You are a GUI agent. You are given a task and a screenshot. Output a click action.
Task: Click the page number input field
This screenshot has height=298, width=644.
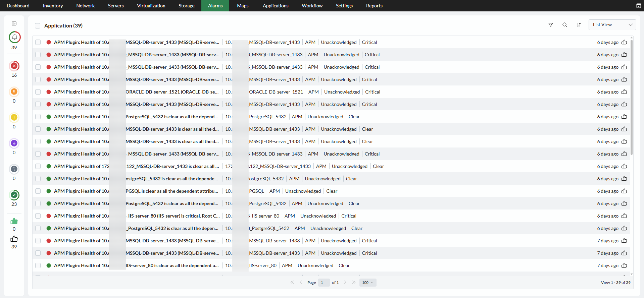[324, 283]
